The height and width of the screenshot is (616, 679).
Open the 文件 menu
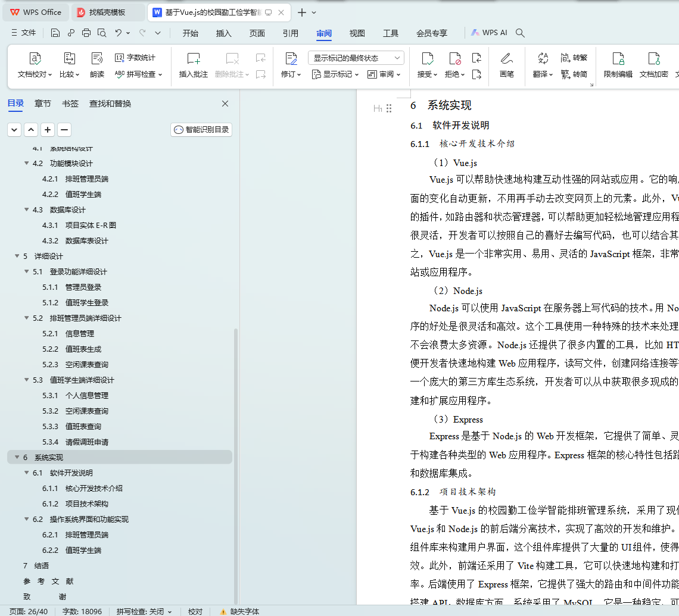pos(24,33)
